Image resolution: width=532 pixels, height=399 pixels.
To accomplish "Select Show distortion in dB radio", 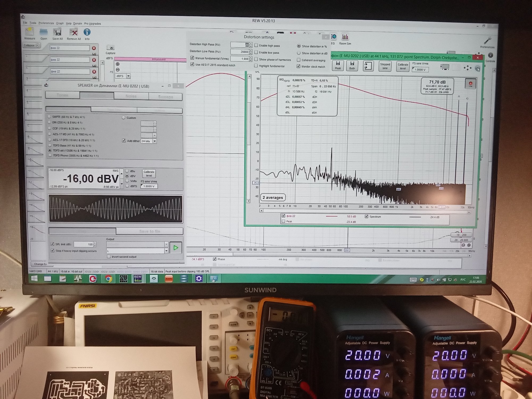I will (x=299, y=53).
